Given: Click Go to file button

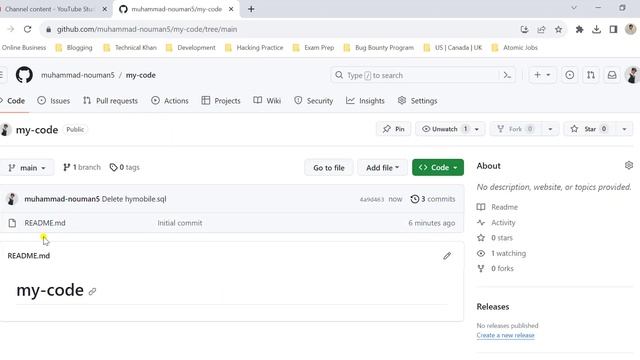Looking at the screenshot, I should [x=329, y=167].
